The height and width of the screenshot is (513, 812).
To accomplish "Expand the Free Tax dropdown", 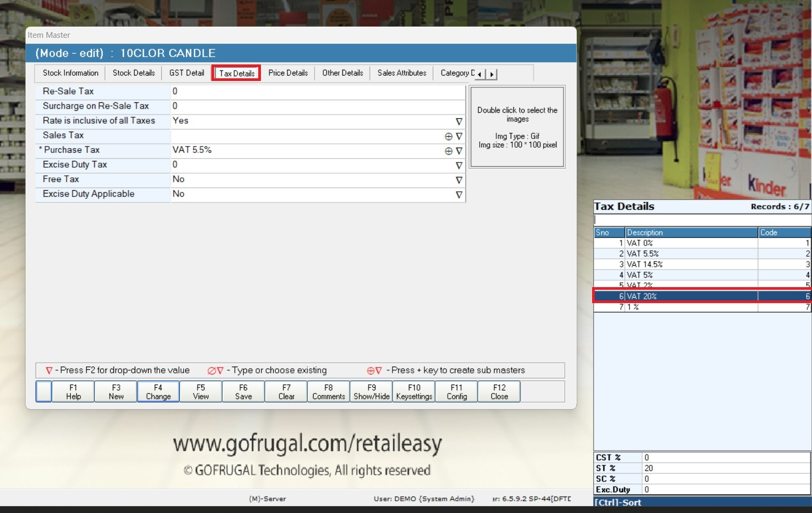I will (x=459, y=180).
